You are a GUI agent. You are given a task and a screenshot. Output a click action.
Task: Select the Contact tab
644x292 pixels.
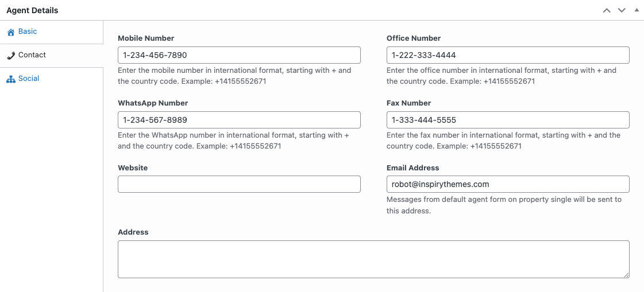point(32,55)
